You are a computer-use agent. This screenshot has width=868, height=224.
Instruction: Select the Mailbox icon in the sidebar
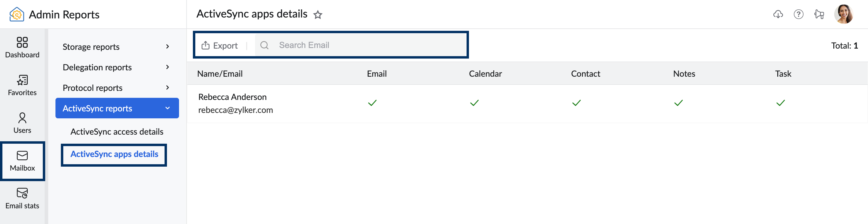(x=22, y=160)
